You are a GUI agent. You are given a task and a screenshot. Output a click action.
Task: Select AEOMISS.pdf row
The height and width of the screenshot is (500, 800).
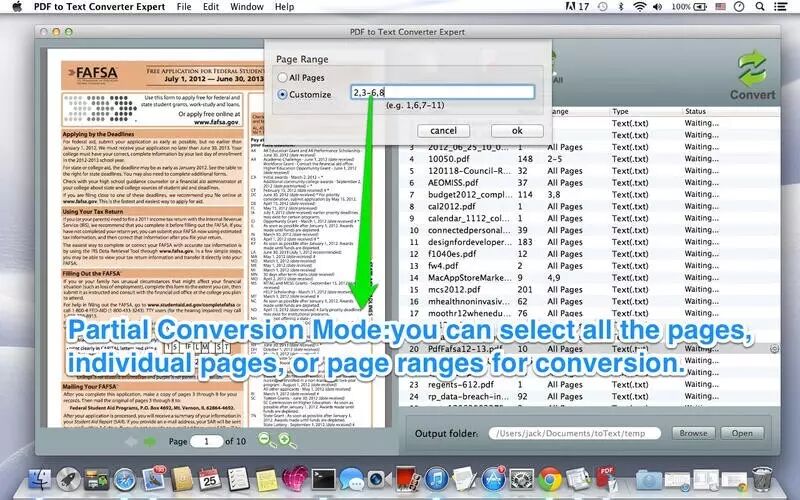click(x=589, y=183)
